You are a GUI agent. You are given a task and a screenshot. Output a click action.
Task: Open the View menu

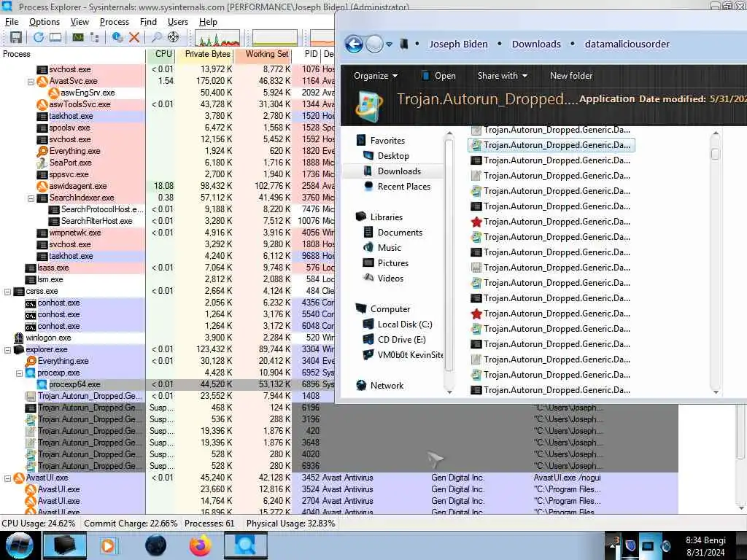pos(80,22)
